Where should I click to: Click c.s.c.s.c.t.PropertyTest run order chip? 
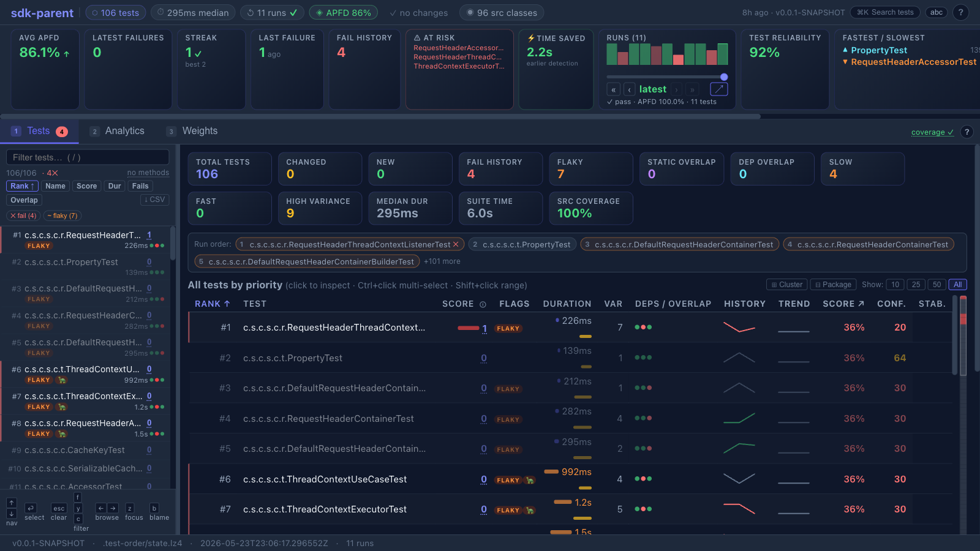tap(522, 244)
